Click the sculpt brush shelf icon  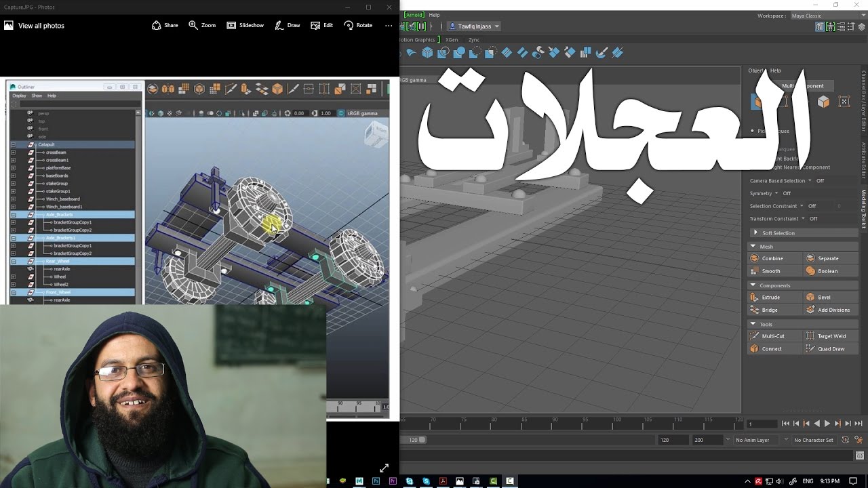pos(601,52)
